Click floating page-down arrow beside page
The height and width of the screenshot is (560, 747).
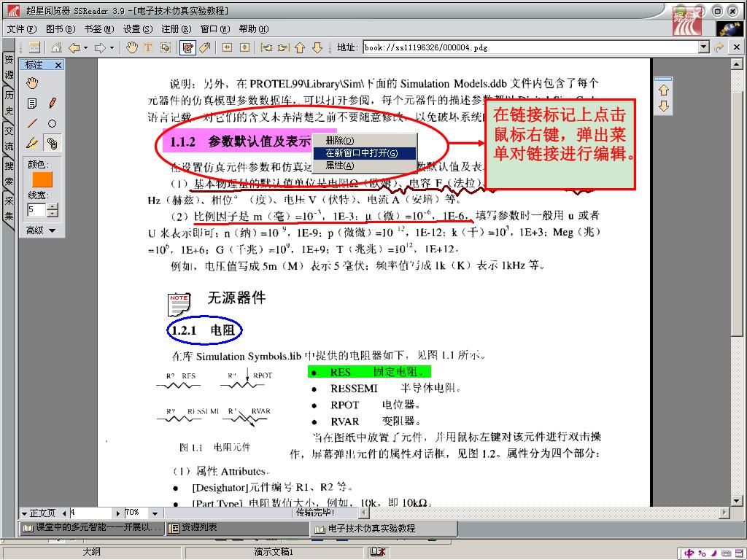(664, 106)
